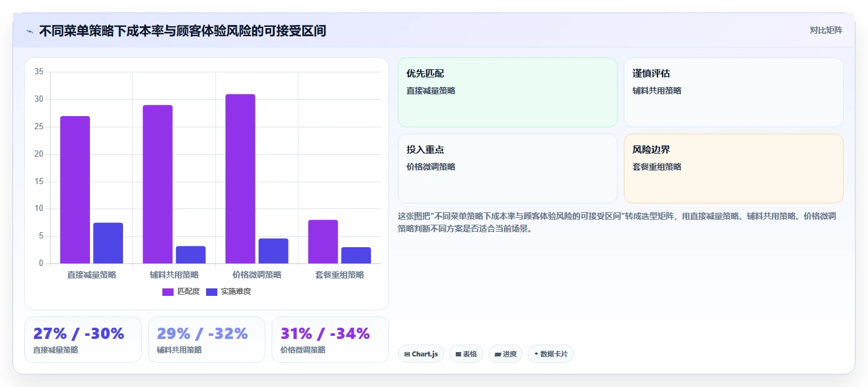The image size is (868, 387).
Task: Select the 29% / -32% stat card
Action: [207, 340]
